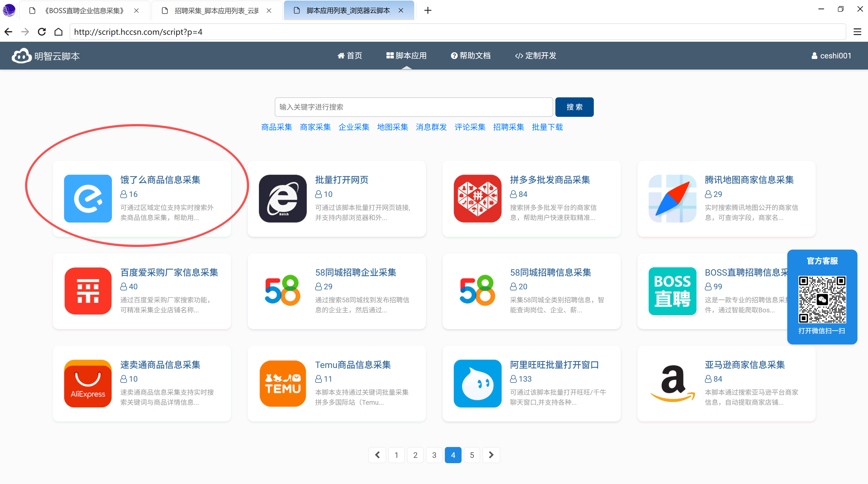868x484 pixels.
Task: Close the active 脚本应用列表_浏览器云脚本 tab
Action: tap(401, 11)
